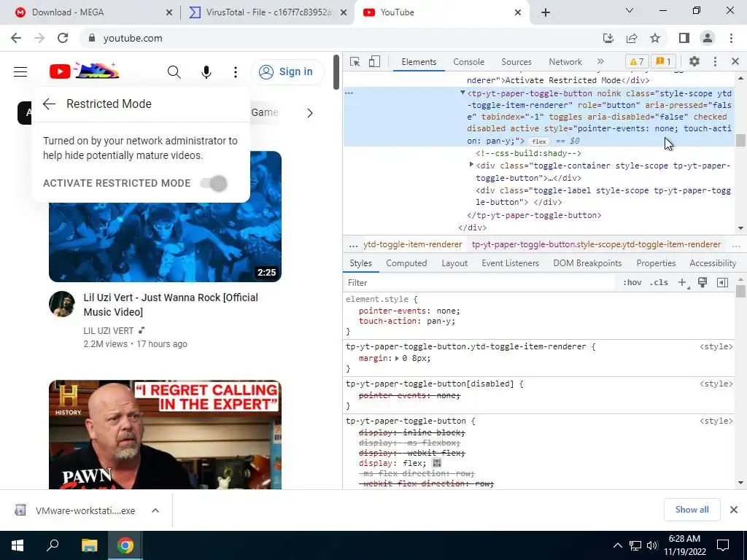This screenshot has height=560, width=747.
Task: Open ellipsis actions of selected DOM node
Action: [349, 93]
